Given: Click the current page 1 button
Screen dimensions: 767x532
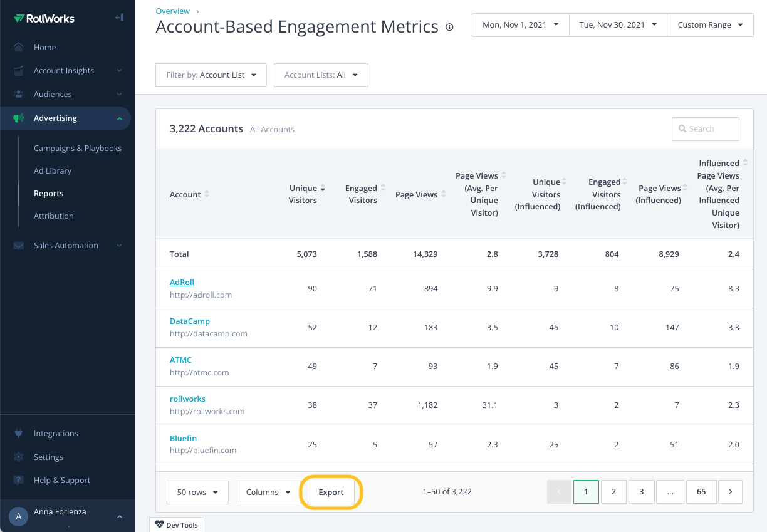Looking at the screenshot, I should tap(586, 492).
